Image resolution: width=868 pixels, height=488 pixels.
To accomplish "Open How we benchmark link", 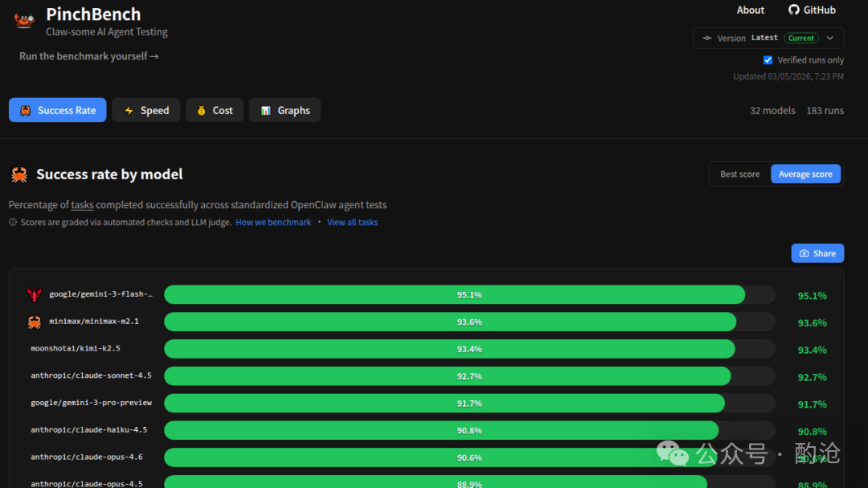I will coord(273,222).
